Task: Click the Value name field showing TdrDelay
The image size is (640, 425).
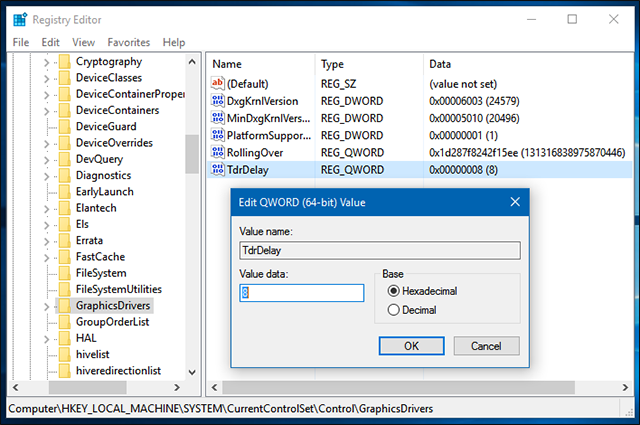Action: pyautogui.click(x=380, y=250)
